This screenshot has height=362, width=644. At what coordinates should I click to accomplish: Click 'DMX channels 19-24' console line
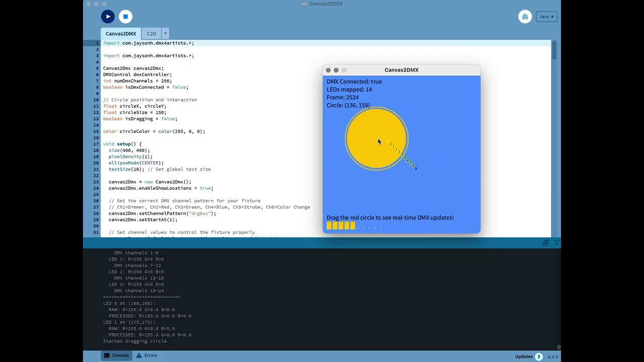139,291
